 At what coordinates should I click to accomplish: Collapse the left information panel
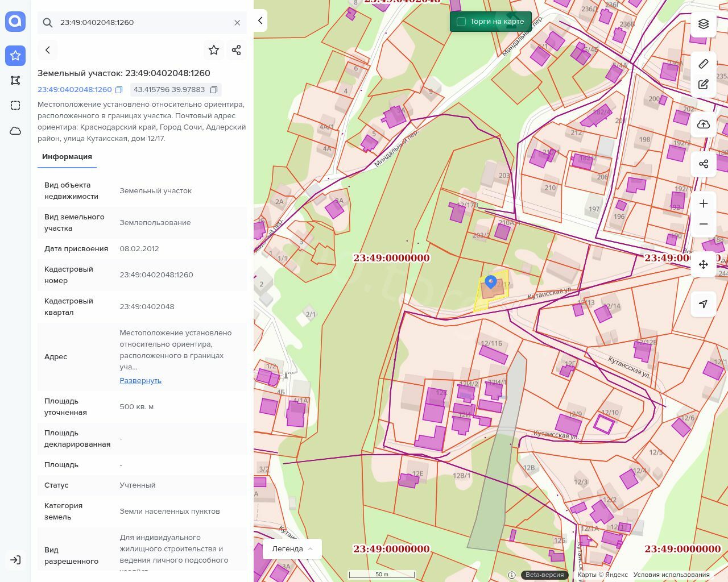coord(260,21)
